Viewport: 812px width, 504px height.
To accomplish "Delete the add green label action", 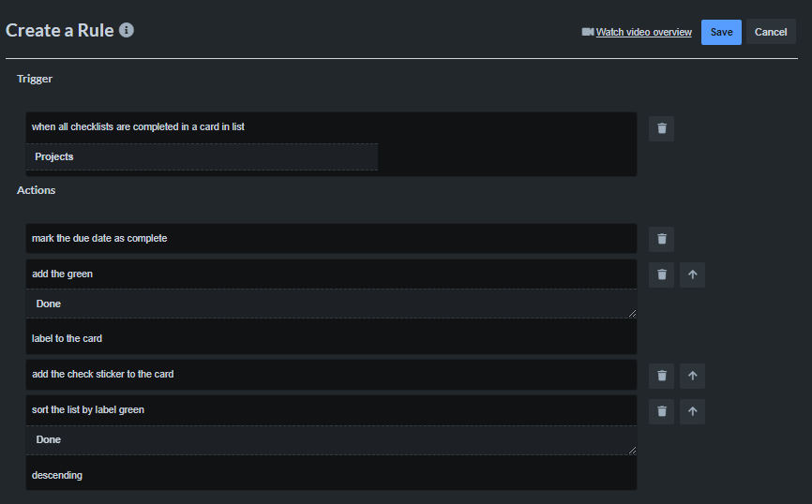I will tap(661, 274).
